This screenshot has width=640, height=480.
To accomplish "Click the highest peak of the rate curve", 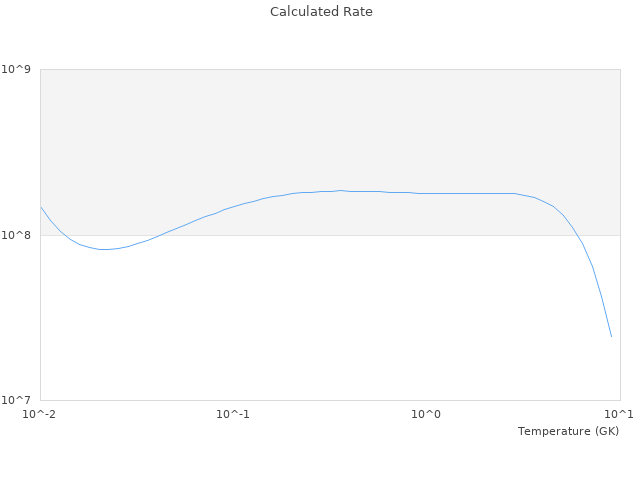I will point(340,190).
